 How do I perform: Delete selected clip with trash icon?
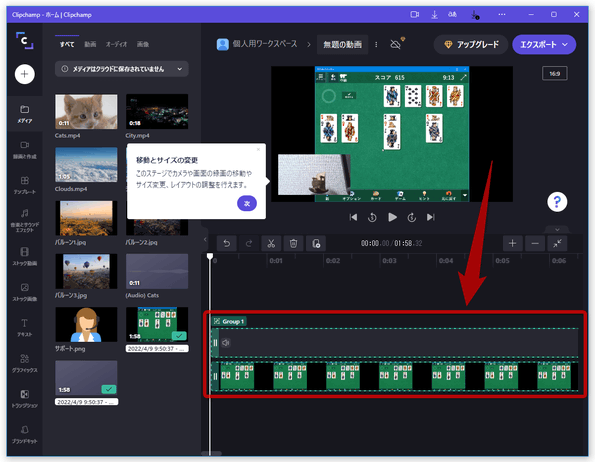click(293, 244)
